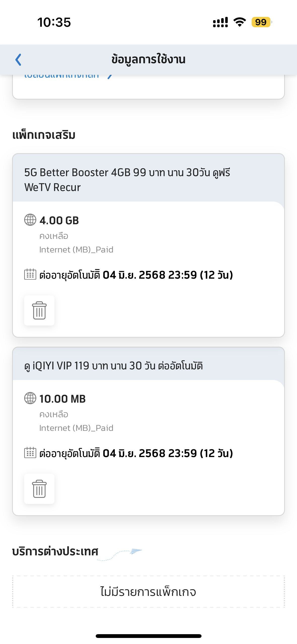Screen dimensions: 297x644
Task: Tap the 4.00 GB remaining data amount
Action: pos(59,220)
